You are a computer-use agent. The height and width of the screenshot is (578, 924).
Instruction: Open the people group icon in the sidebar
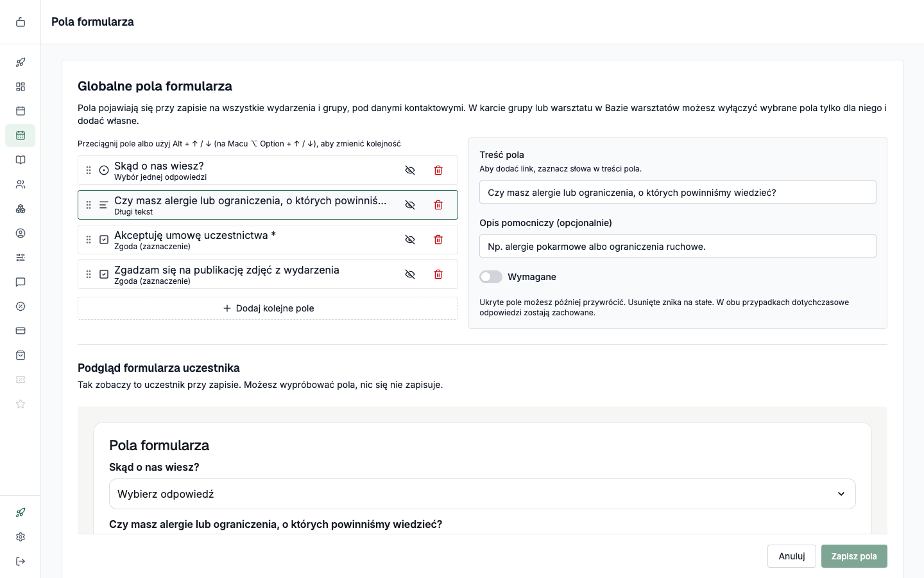21,184
